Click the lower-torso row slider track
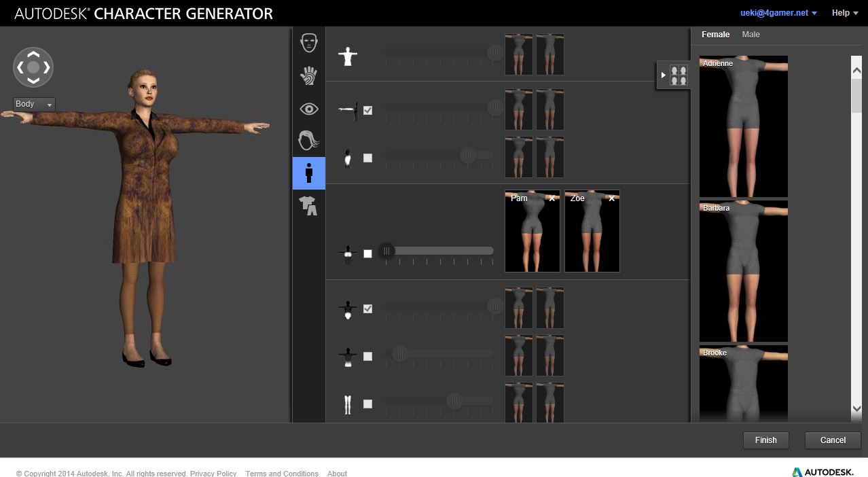Image resolution: width=868 pixels, height=477 pixels. point(439,353)
